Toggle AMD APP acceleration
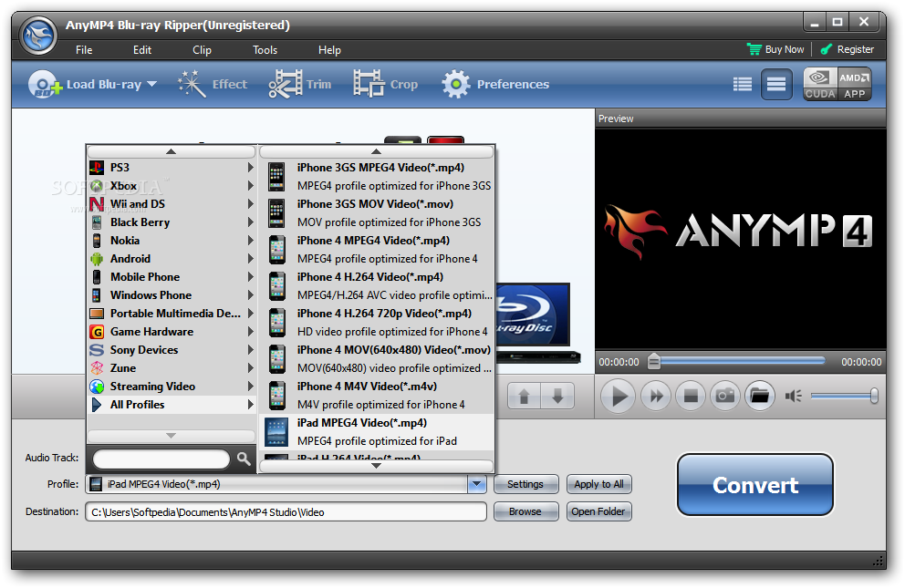The image size is (905, 588). click(854, 84)
